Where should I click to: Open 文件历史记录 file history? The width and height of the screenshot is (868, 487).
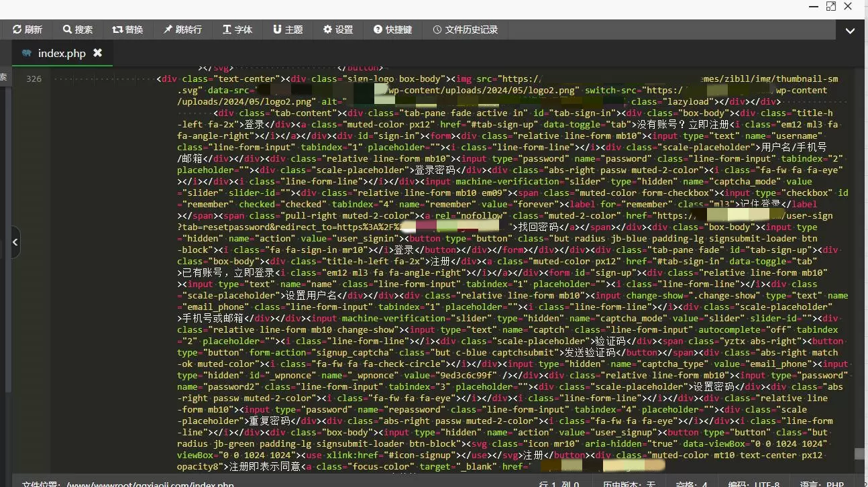tap(466, 30)
